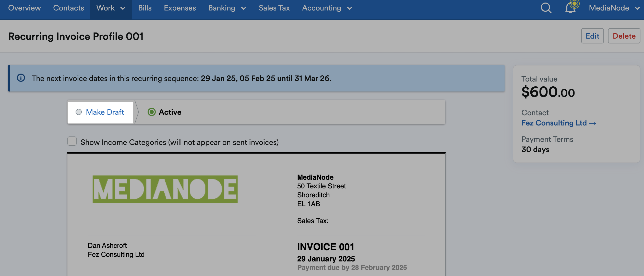Navigate to Bills
This screenshot has height=276, width=644.
[x=145, y=8]
